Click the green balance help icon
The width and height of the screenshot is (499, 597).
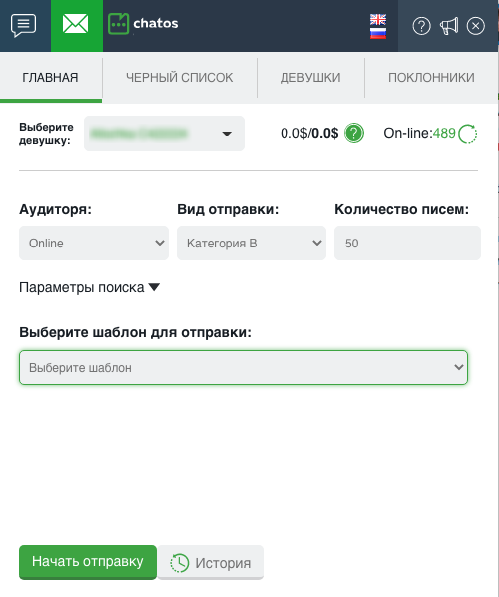pos(354,134)
